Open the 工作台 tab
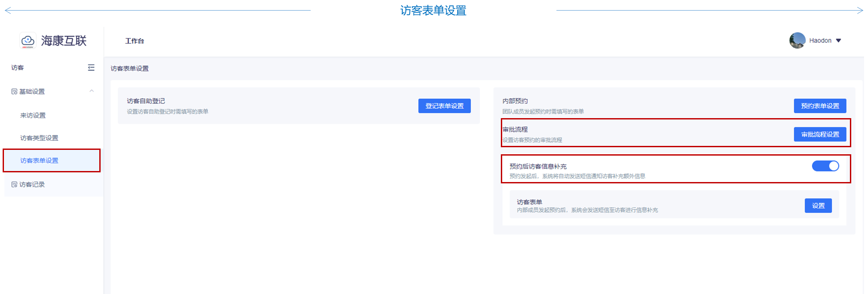Image resolution: width=868 pixels, height=294 pixels. click(135, 41)
